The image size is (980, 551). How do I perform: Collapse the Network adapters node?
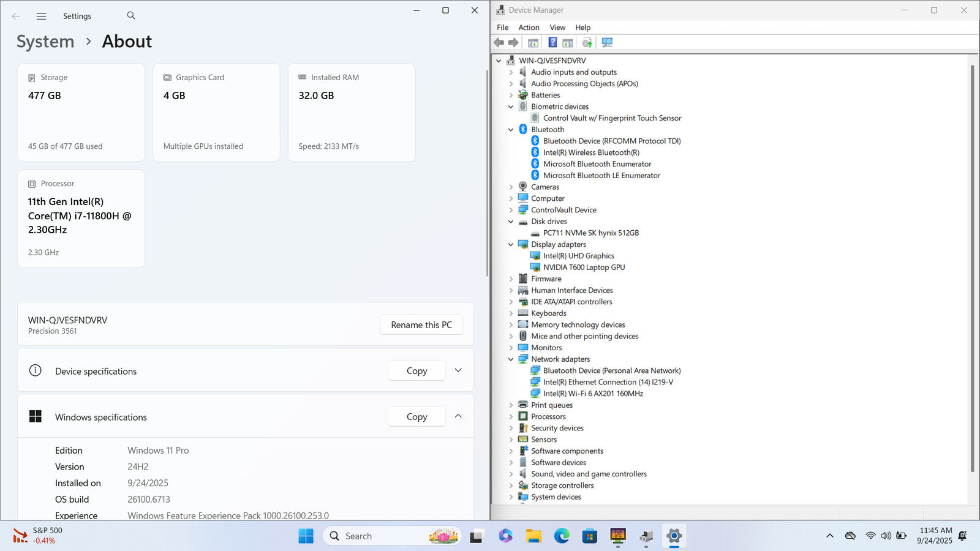click(511, 359)
